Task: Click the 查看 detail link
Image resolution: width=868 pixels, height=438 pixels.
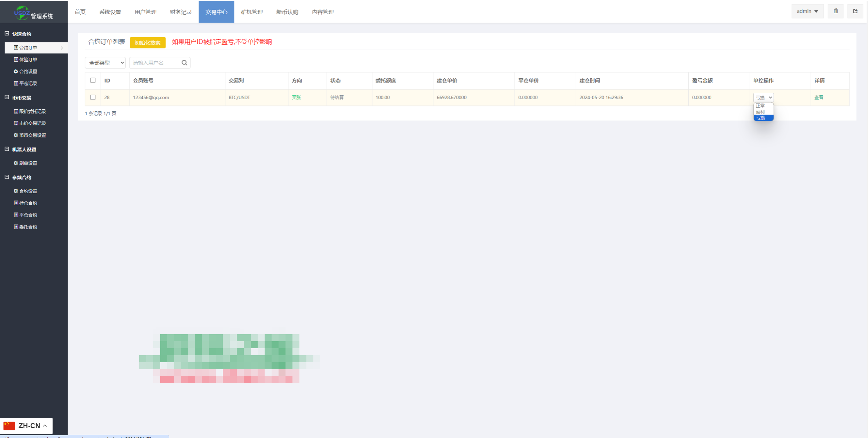Action: 819,97
